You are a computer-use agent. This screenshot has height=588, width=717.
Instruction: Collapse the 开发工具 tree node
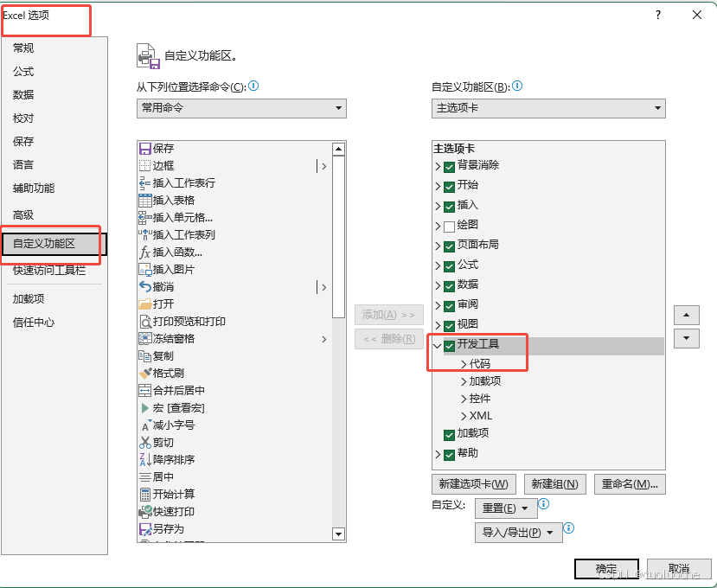coord(438,346)
